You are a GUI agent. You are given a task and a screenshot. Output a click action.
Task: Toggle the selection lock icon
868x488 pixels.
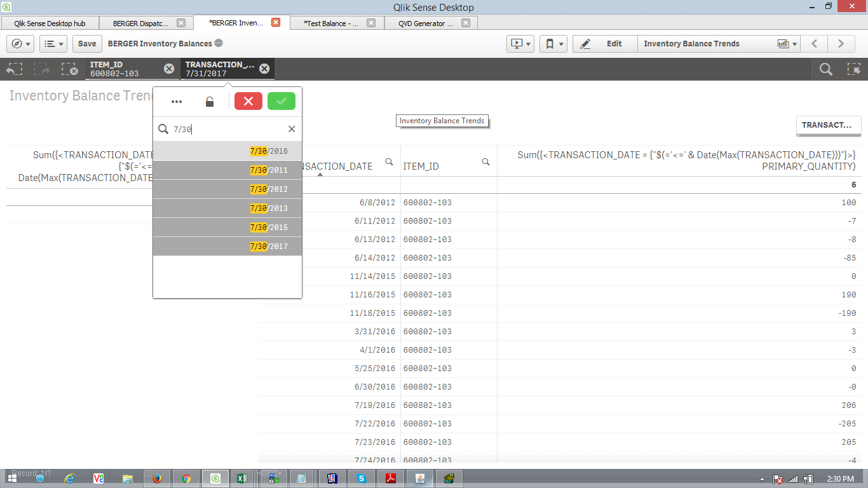(x=210, y=102)
